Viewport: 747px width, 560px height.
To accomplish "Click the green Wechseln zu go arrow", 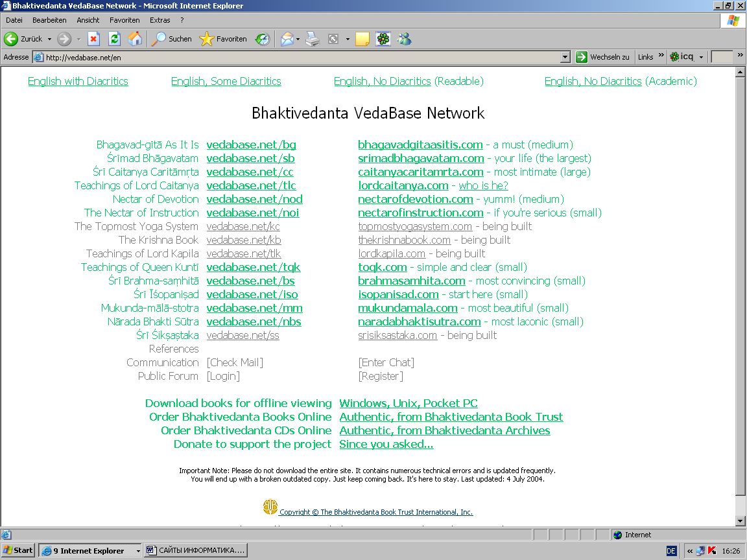I will tap(581, 57).
